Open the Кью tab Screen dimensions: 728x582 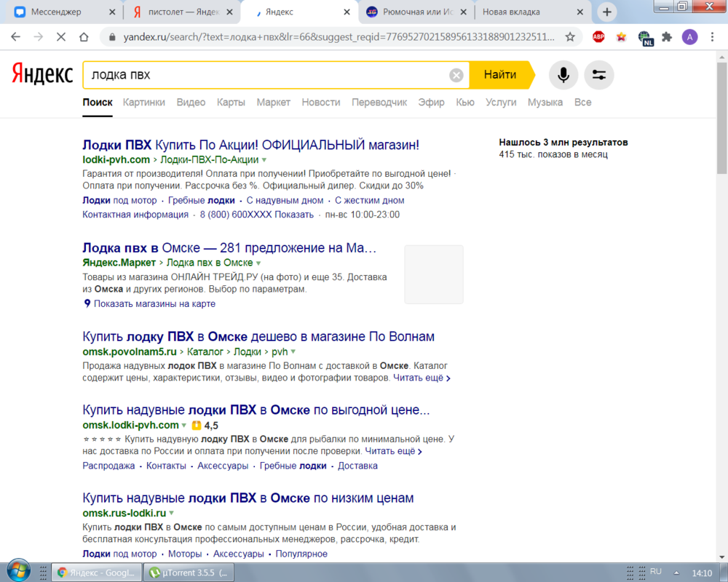click(465, 102)
